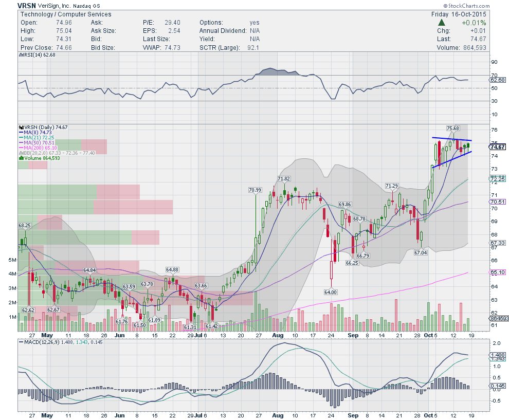Click the Low price value 74.31
This screenshot has width=509, height=420.
64,39
